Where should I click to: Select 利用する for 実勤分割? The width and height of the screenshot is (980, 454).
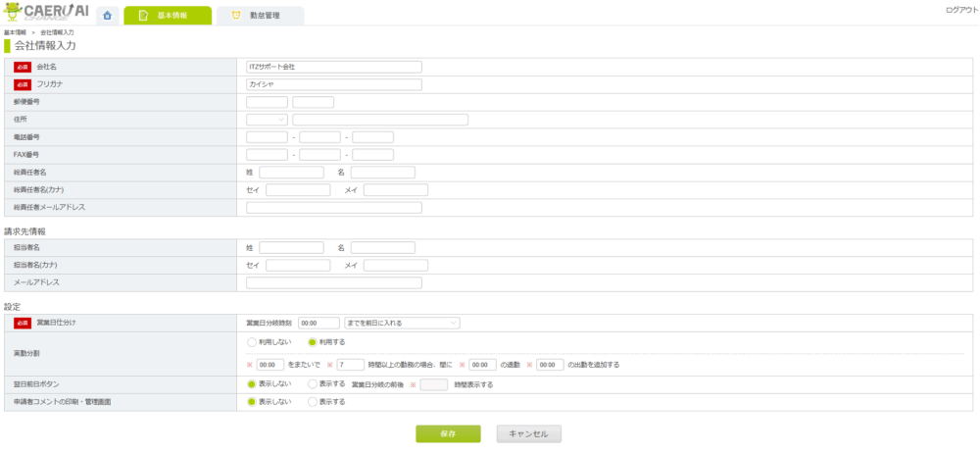click(313, 342)
